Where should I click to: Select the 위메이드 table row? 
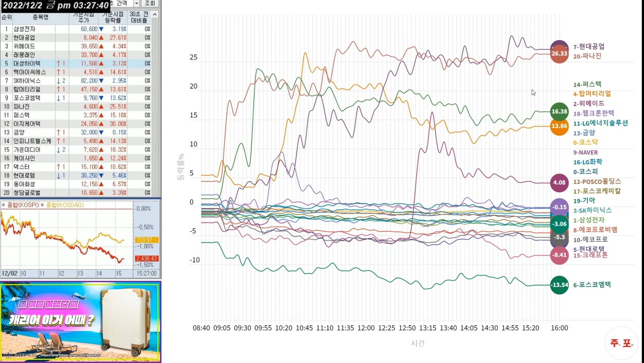(x=76, y=46)
